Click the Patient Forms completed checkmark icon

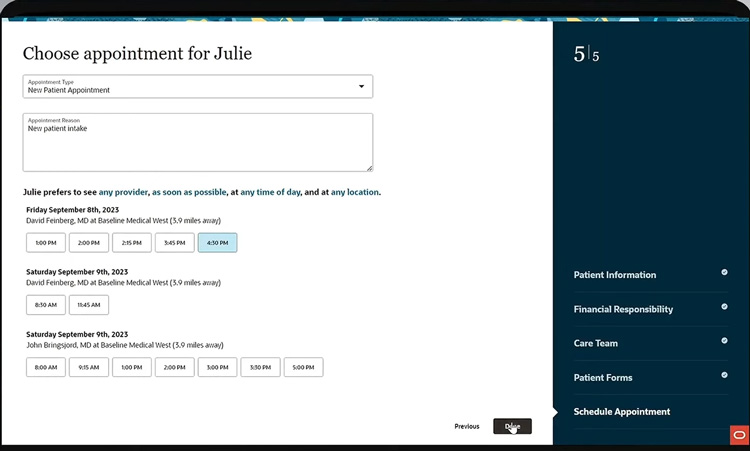(x=724, y=375)
